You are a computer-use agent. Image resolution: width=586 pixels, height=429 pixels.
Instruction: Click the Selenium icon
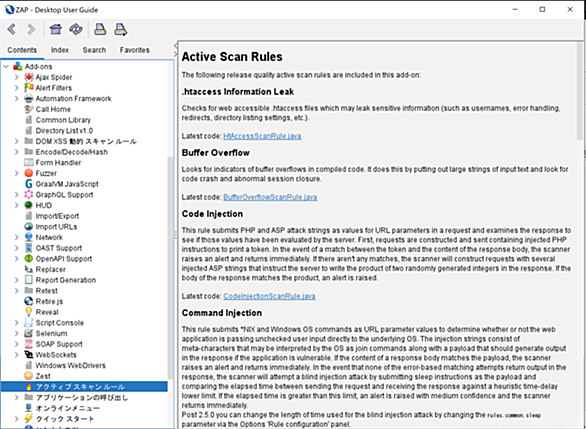pos(29,333)
